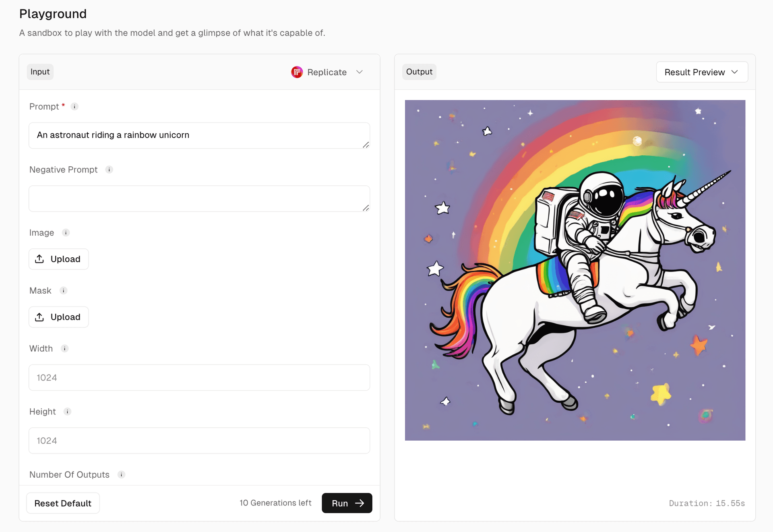Click the info icon beside Image
This screenshot has height=532, width=773.
(66, 233)
